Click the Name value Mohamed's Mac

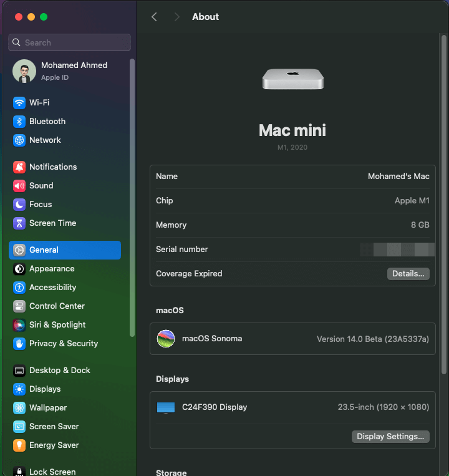click(x=398, y=177)
